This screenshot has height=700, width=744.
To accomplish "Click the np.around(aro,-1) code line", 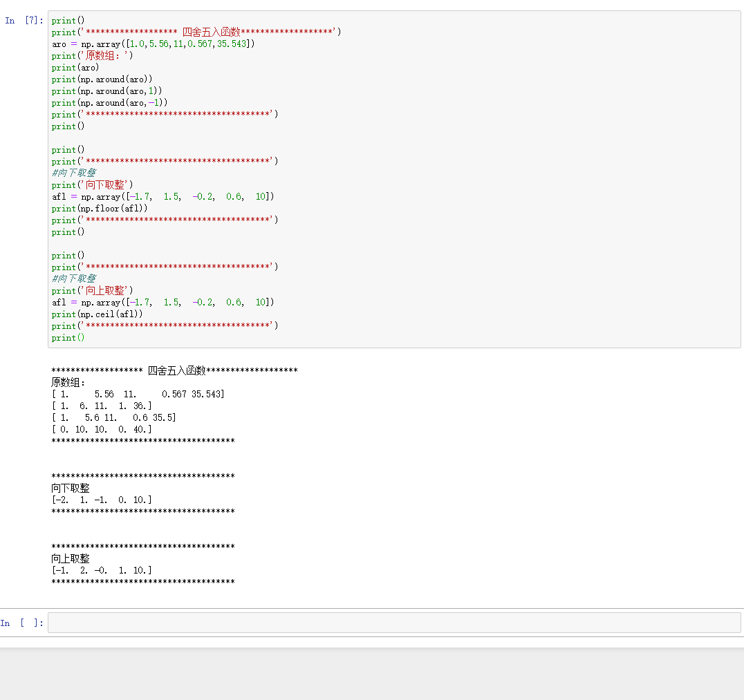I will (104, 102).
